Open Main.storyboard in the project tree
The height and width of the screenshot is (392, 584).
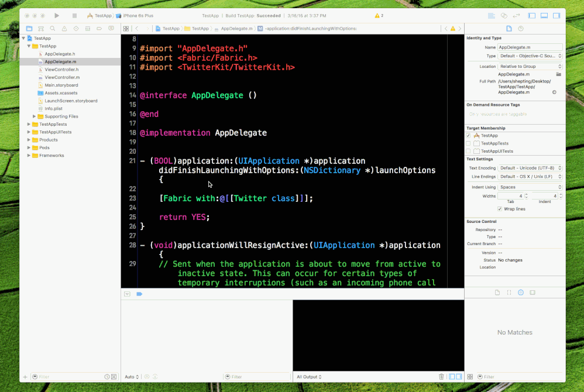point(61,85)
